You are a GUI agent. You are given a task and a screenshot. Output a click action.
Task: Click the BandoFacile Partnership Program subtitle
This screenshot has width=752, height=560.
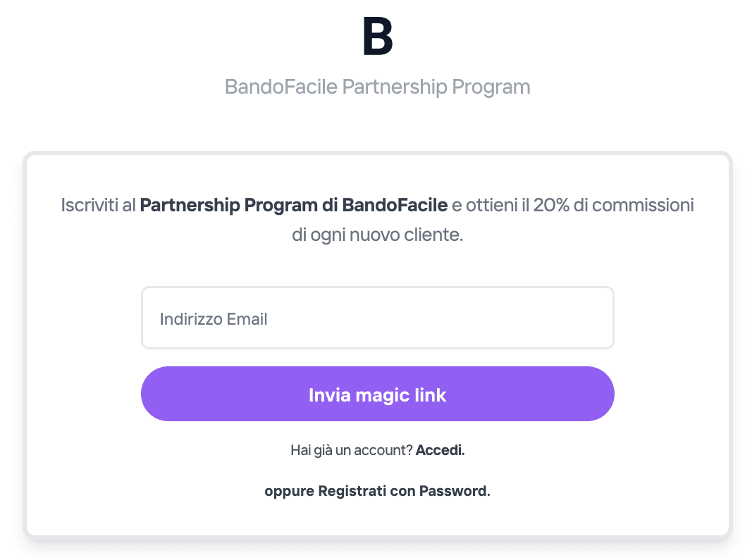click(x=377, y=86)
